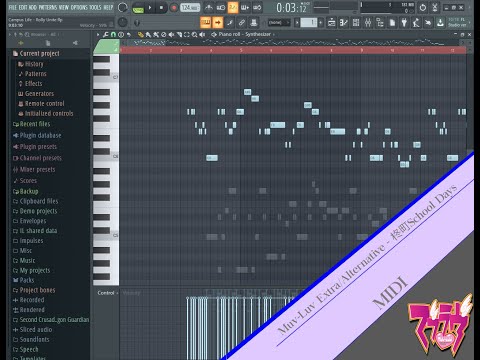Image resolution: width=480 pixels, height=360 pixels.
Task: Open the channel rack grid icon
Action: (x=356, y=23)
